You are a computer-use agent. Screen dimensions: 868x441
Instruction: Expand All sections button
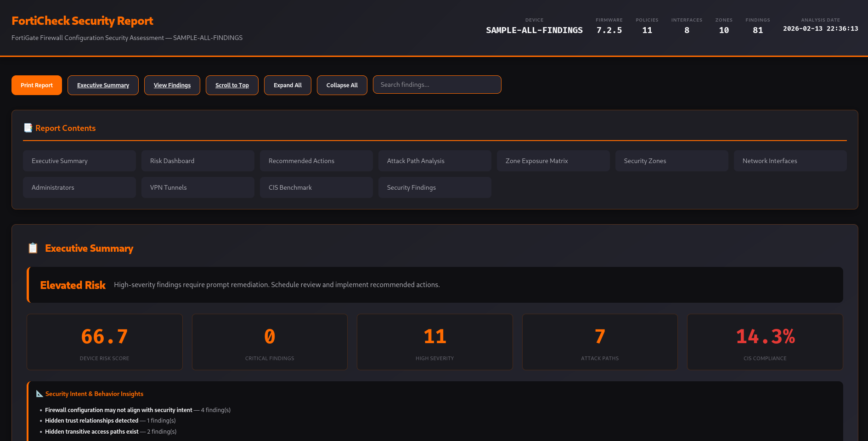click(287, 85)
